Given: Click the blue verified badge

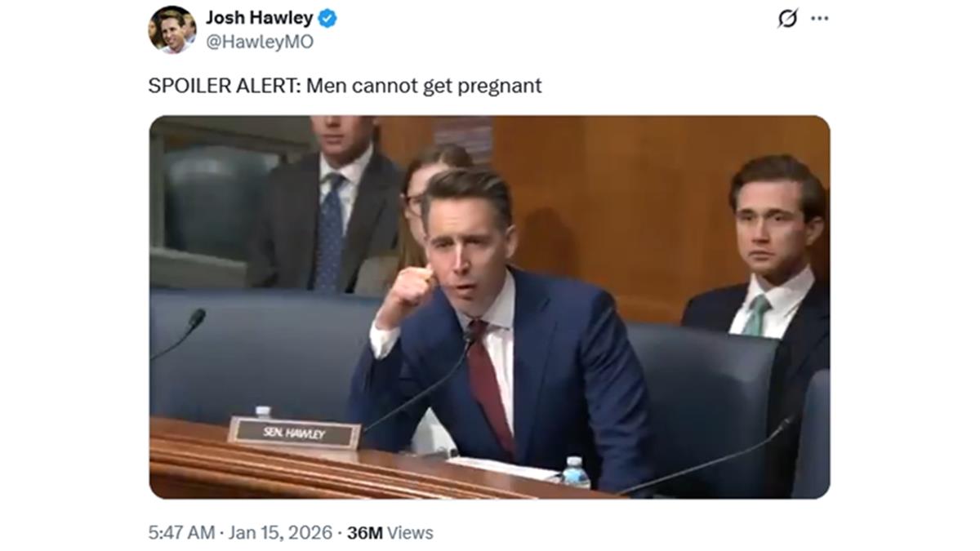Looking at the screenshot, I should 328,18.
